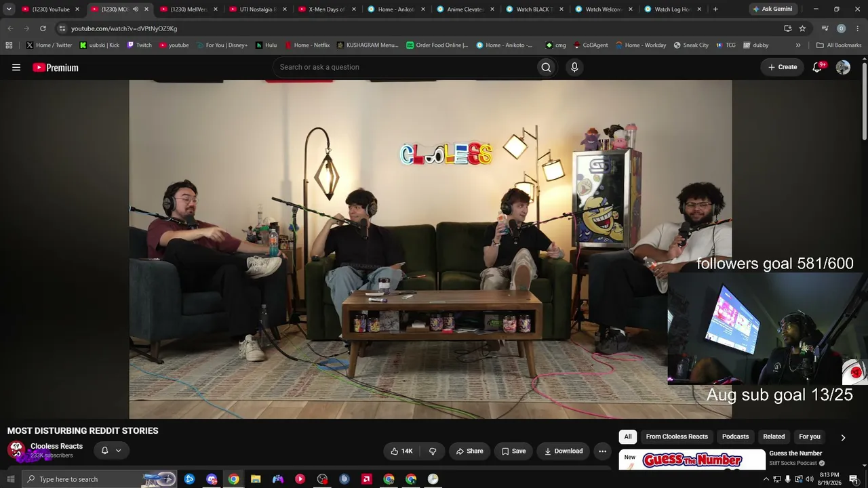This screenshot has width=868, height=488.
Task: Adjust system volume from the tray speaker
Action: (x=809, y=479)
